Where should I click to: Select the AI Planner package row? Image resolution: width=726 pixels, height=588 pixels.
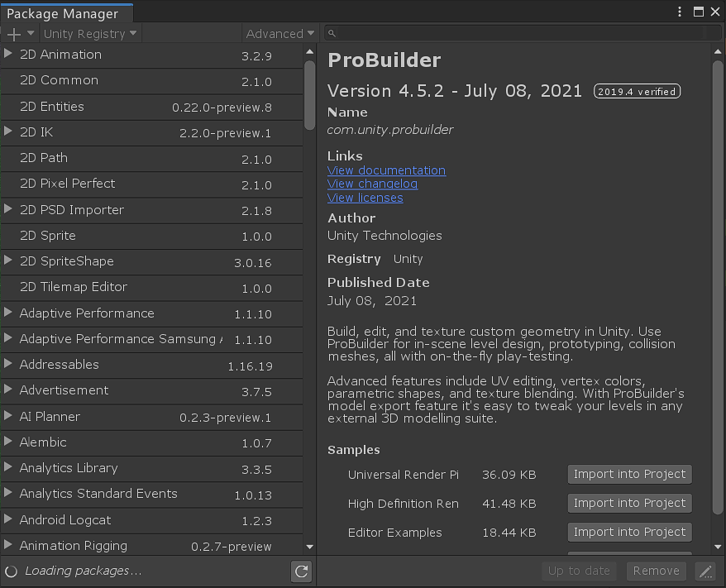click(152, 417)
